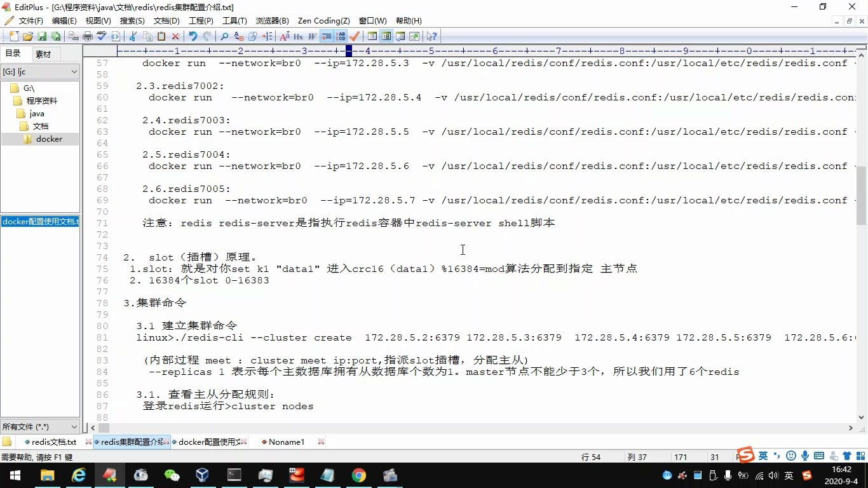Screen dimensions: 868x488
Task: Click Sogou IME 英 language toggle
Action: tap(763, 456)
